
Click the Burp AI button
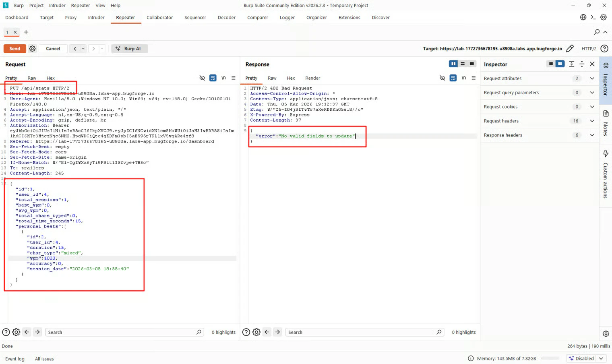[129, 49]
